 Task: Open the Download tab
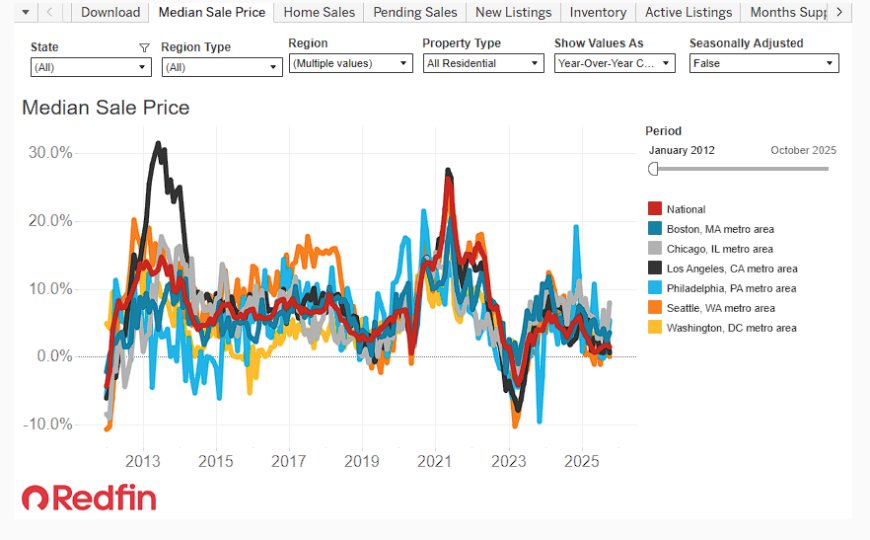110,12
